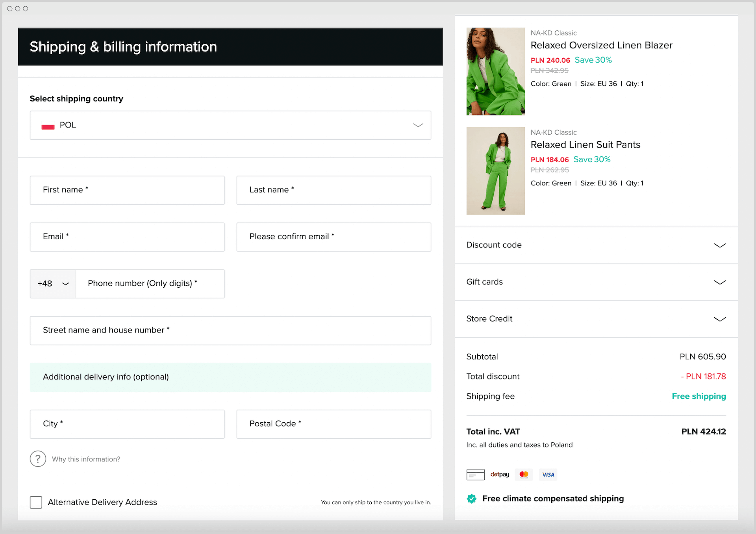The image size is (756, 534).
Task: Click the Relaxed Linen Suit Pants thumbnail
Action: 495,171
